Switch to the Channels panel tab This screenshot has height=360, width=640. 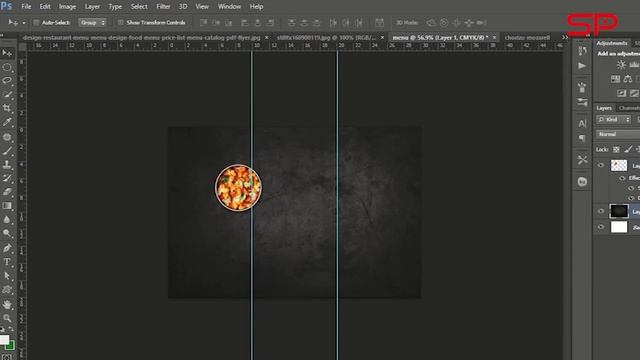pyautogui.click(x=629, y=108)
